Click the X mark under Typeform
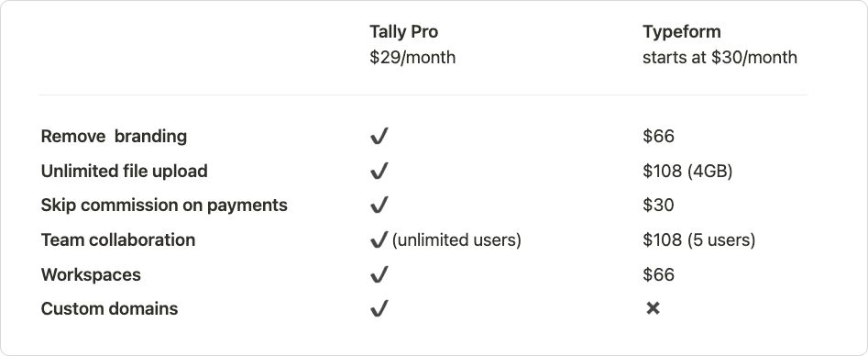Screen dimensions: 868x356 tap(653, 308)
